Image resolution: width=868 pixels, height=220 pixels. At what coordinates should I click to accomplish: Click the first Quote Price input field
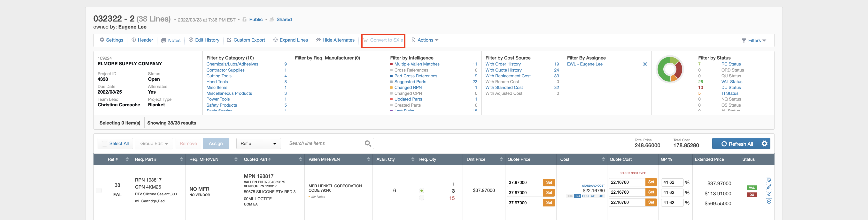[525, 183]
